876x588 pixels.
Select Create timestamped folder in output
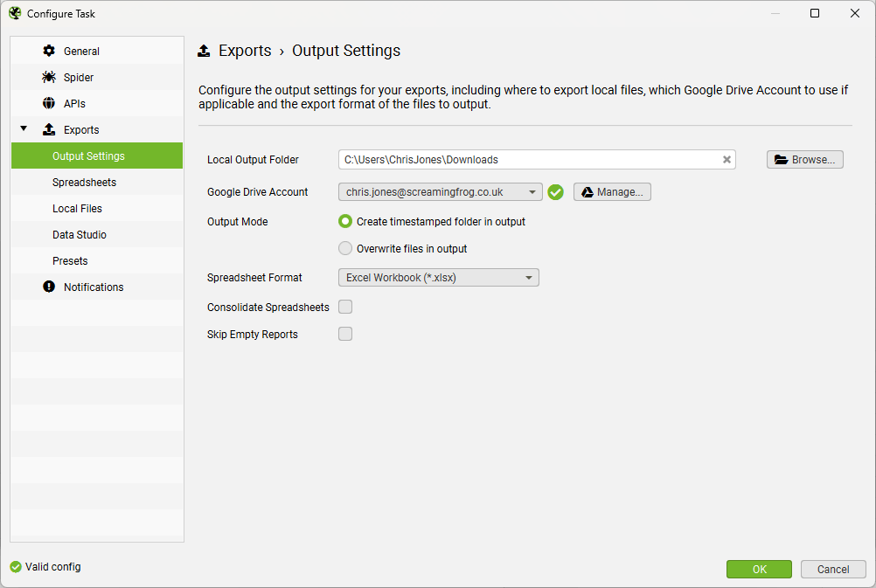tap(345, 222)
